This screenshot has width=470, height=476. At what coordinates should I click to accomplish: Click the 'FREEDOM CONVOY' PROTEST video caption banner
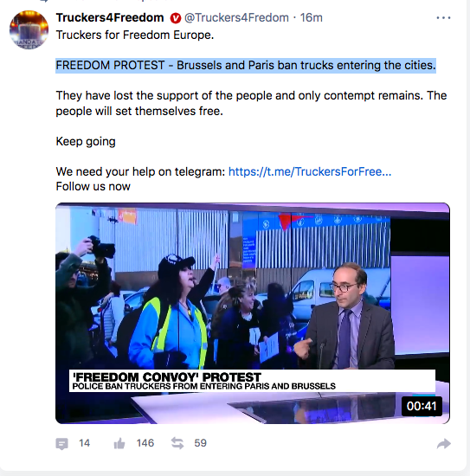pos(252,381)
